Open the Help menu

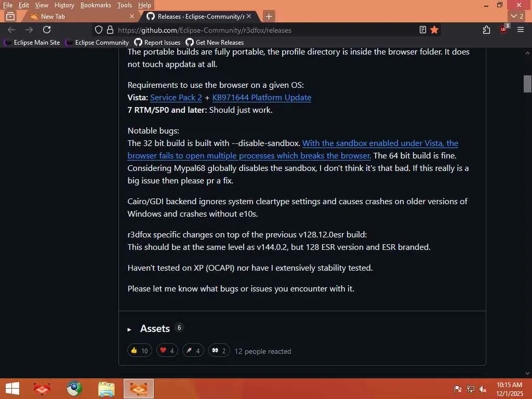click(x=144, y=5)
